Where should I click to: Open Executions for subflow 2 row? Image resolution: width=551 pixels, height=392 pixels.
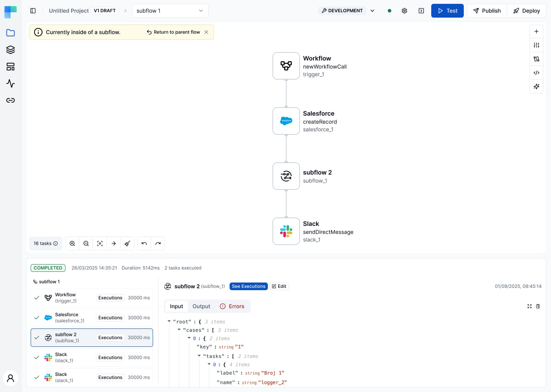point(110,338)
